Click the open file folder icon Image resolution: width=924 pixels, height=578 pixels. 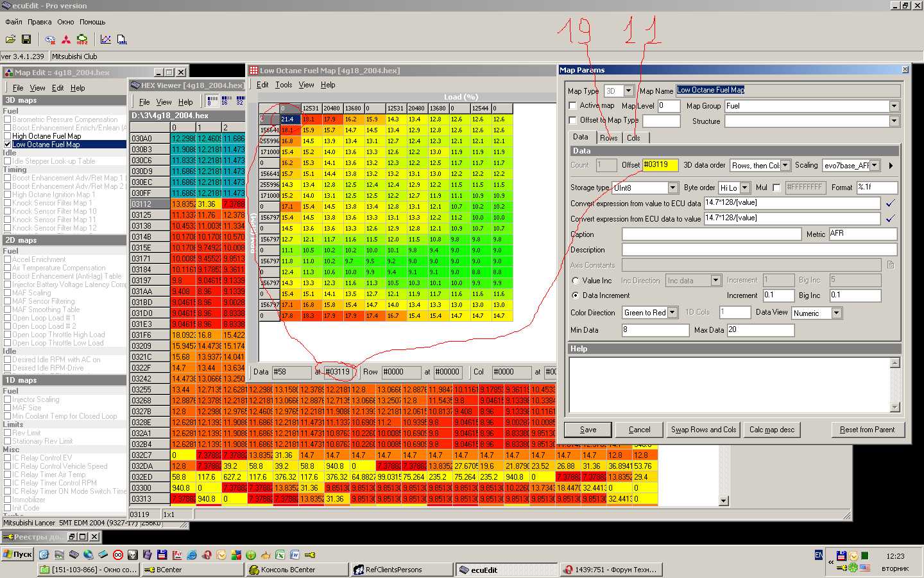click(x=11, y=40)
